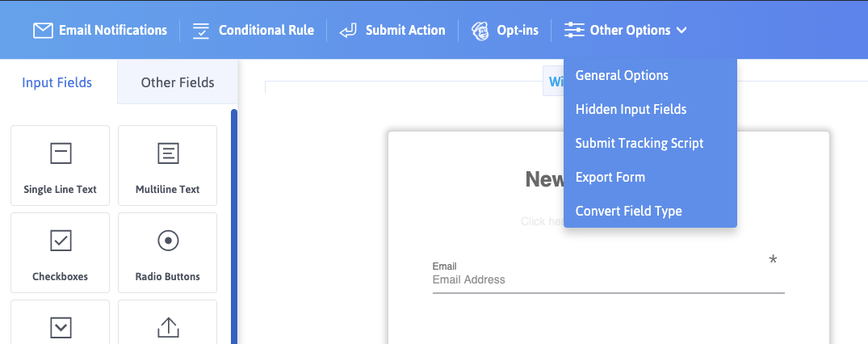Switch to the Other Fields tab
868x344 pixels.
point(178,82)
